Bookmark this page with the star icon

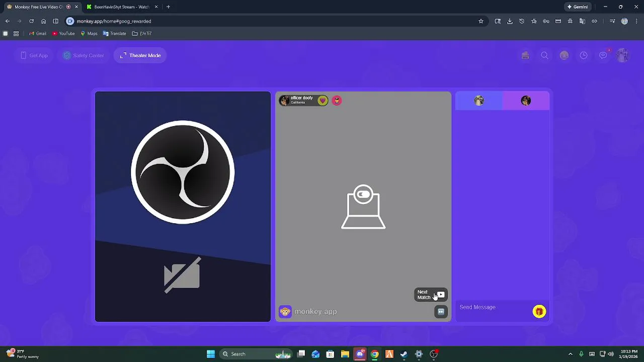click(481, 21)
